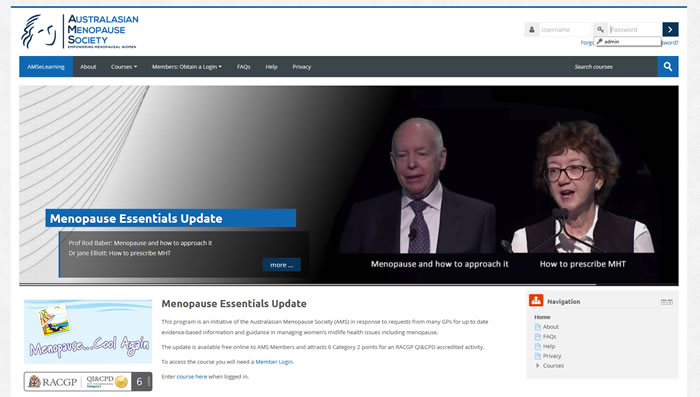Viewport: 700px width, 397px height.
Task: Click the Menopause Essentials Update banner title
Action: click(171, 218)
